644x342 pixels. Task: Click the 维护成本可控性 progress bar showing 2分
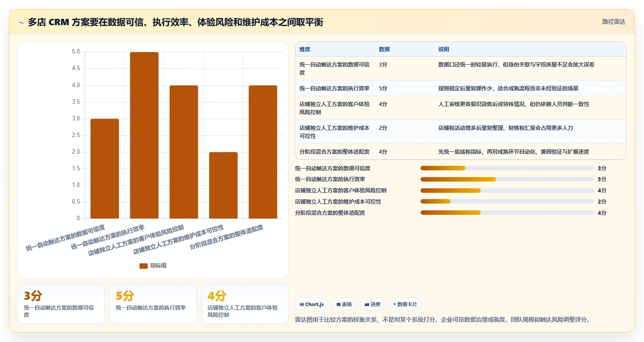[507, 202]
